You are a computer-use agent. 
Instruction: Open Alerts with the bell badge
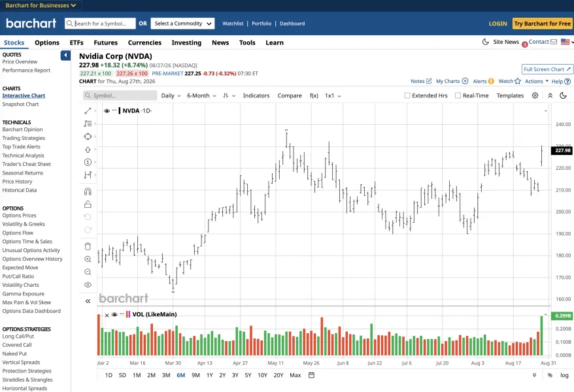click(x=483, y=81)
